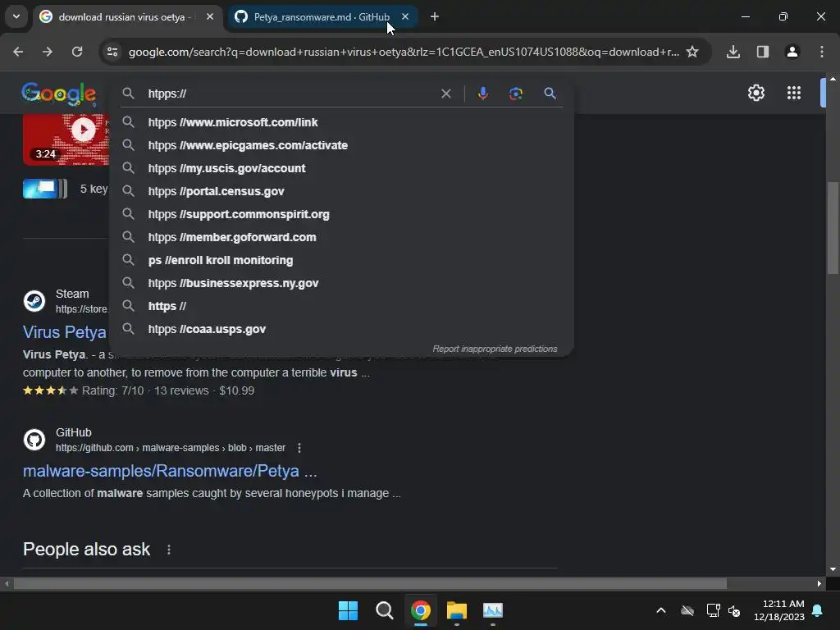Click the GitHub result favicon

tap(34, 440)
